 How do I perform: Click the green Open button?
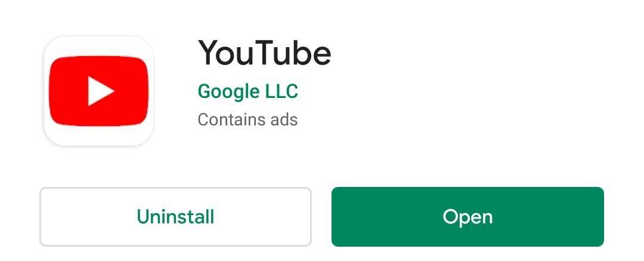467,217
